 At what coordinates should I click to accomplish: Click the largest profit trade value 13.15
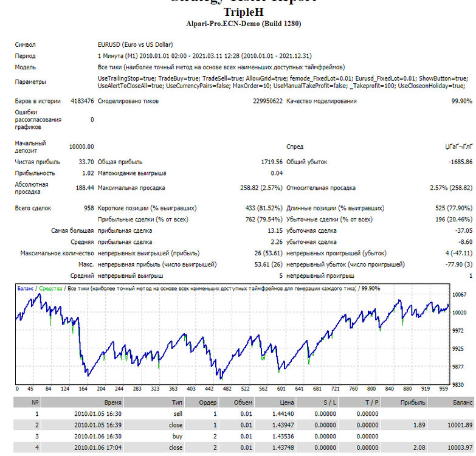click(275, 230)
